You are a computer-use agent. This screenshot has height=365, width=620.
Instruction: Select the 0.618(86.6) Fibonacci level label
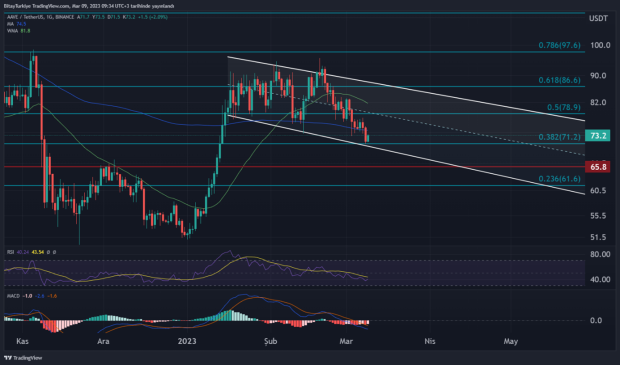(x=560, y=80)
